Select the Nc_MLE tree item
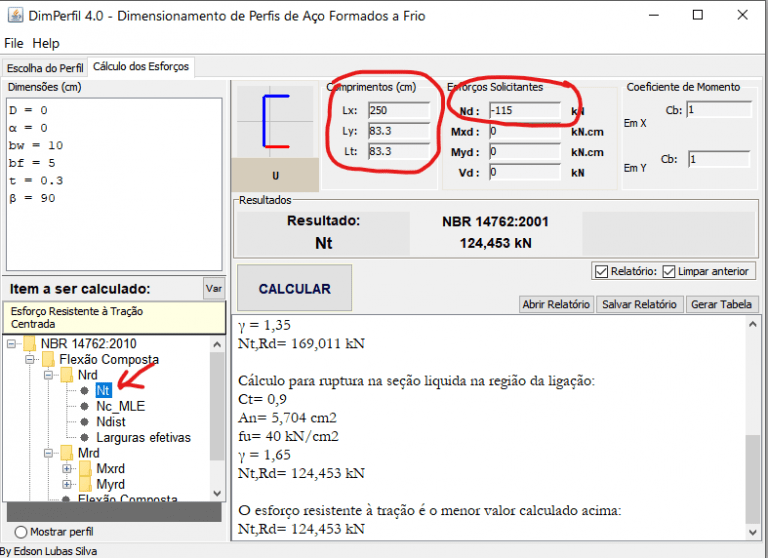Image resolution: width=768 pixels, height=558 pixels. pos(120,406)
